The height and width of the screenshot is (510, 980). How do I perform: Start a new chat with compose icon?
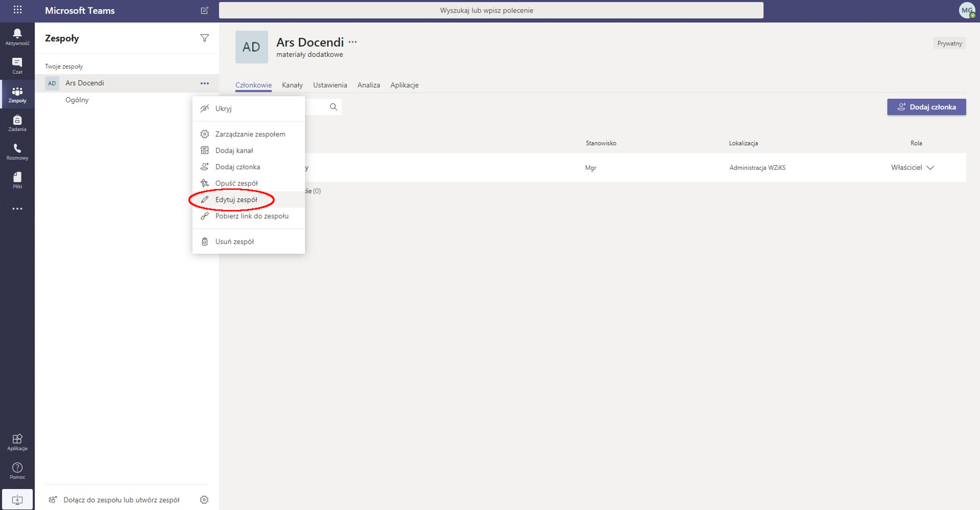point(205,10)
